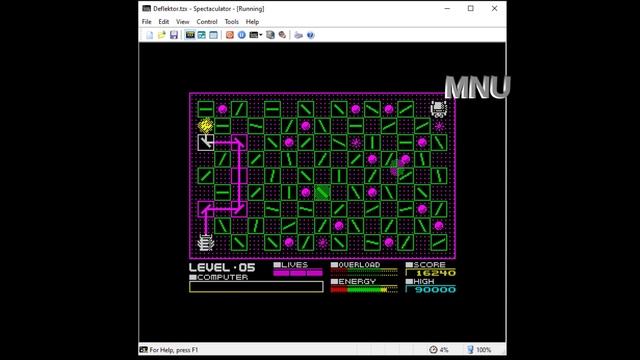
Task: Click the New file toolbar icon
Action: click(149, 35)
